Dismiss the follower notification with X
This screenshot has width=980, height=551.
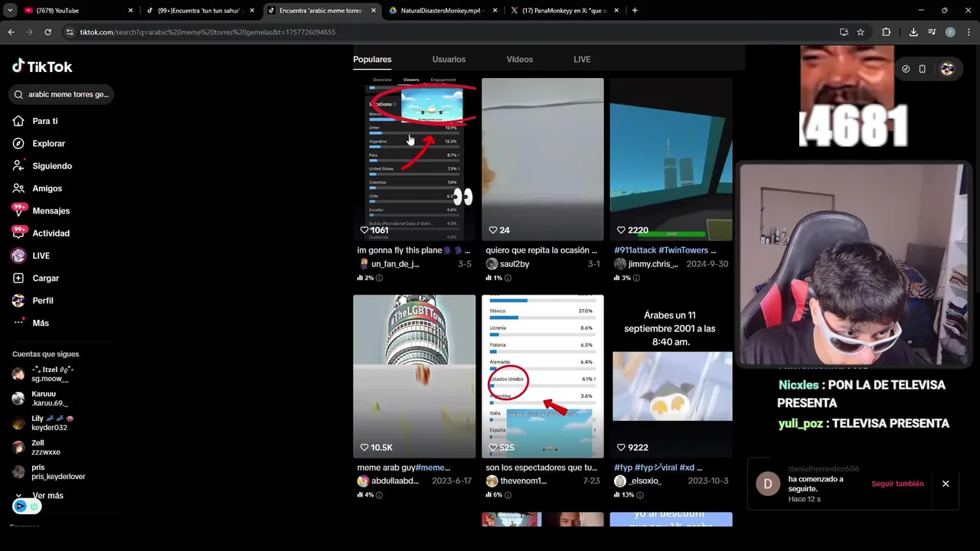click(x=946, y=484)
